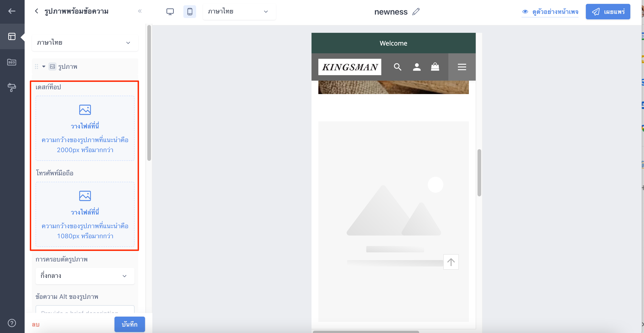Open the help question mark icon
The height and width of the screenshot is (333, 644).
tap(12, 323)
